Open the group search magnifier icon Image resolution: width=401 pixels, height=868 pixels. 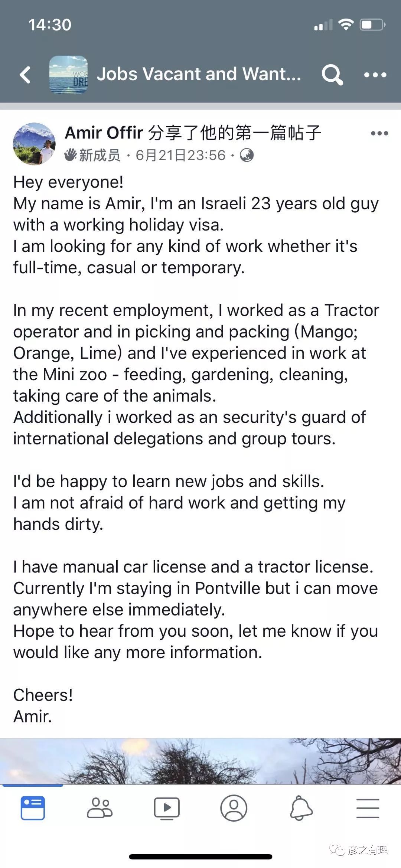[x=332, y=75]
